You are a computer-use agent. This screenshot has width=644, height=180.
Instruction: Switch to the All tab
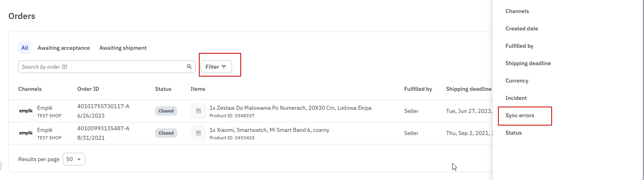point(25,48)
